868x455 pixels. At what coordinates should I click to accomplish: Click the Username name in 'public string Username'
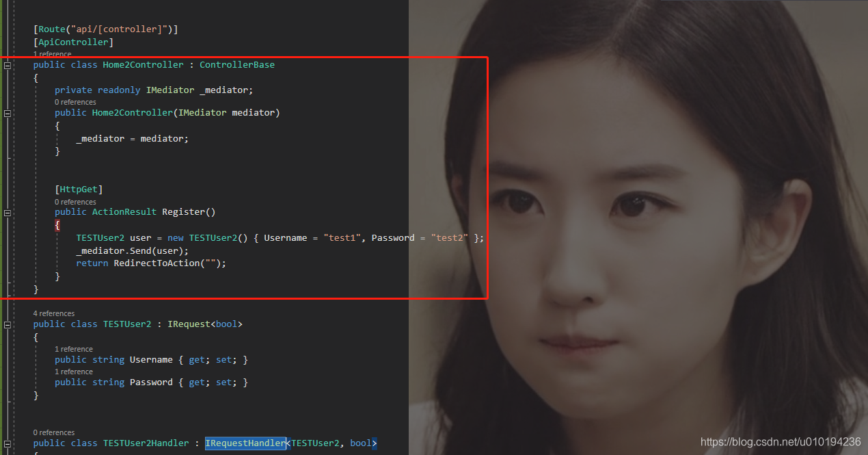[x=151, y=360]
